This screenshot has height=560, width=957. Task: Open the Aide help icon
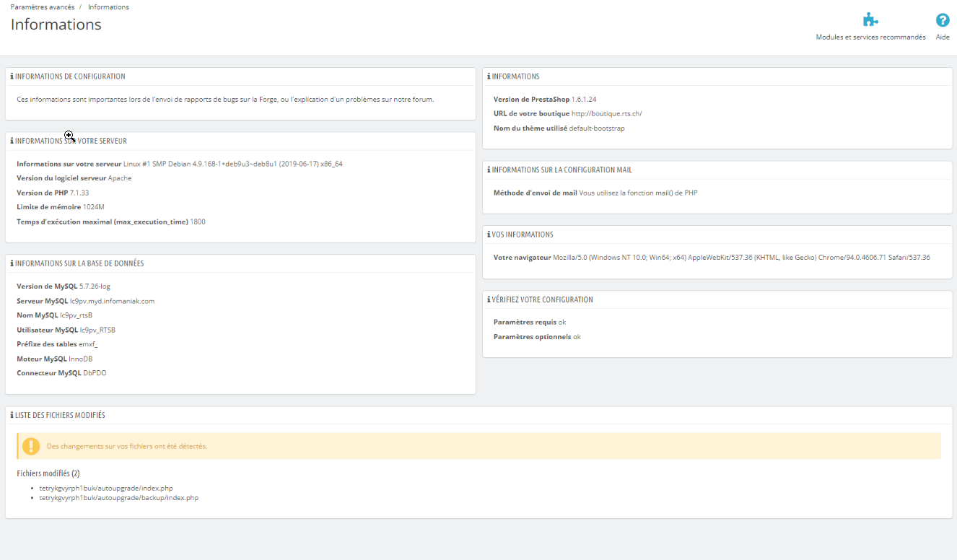pyautogui.click(x=943, y=20)
